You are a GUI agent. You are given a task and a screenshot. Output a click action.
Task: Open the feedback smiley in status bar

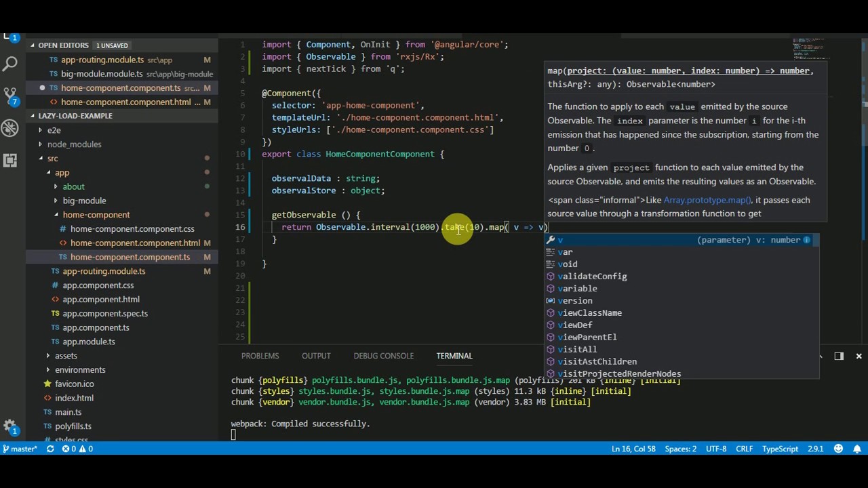[839, 449]
